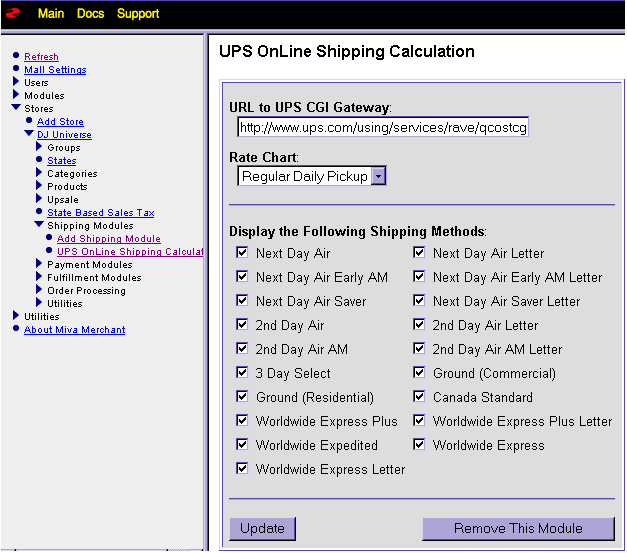Open the States link

(62, 161)
